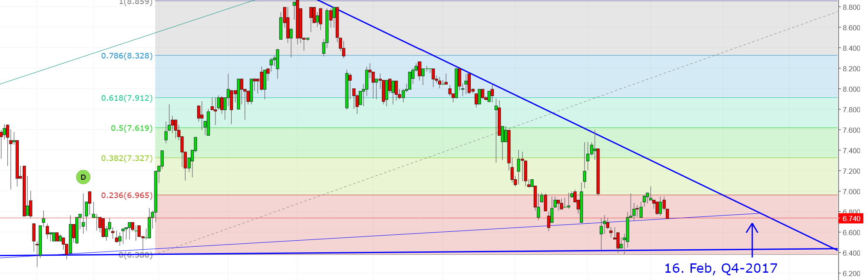Click the green D dividend marker

click(83, 177)
